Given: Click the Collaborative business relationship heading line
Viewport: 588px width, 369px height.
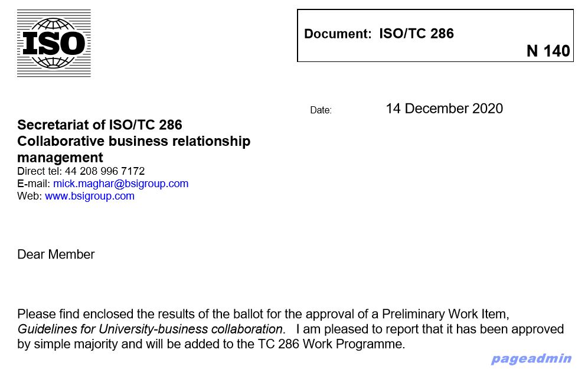Looking at the screenshot, I should pyautogui.click(x=134, y=141).
